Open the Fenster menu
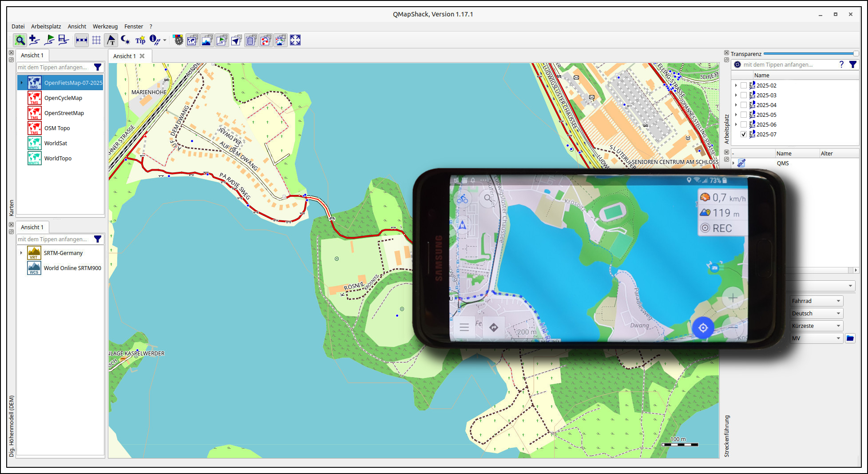Image resolution: width=868 pixels, height=474 pixels. 134,27
